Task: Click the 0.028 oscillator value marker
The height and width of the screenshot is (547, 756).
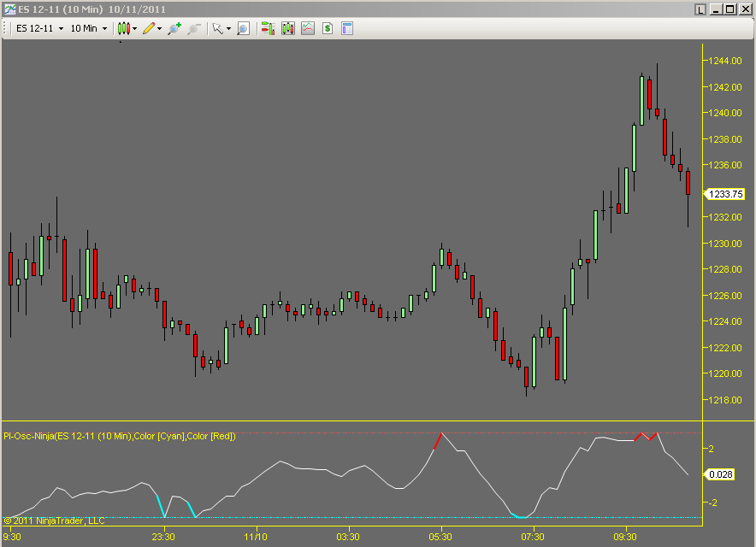Action: tap(723, 473)
